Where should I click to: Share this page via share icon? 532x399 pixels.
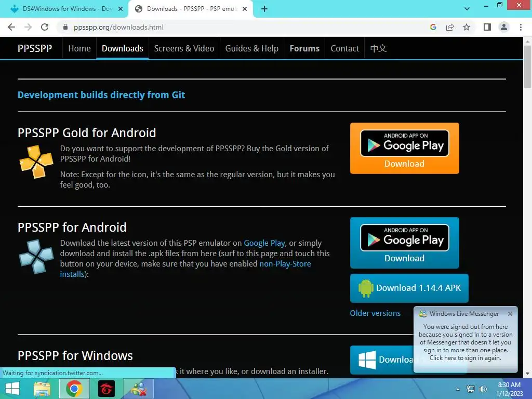[450, 27]
